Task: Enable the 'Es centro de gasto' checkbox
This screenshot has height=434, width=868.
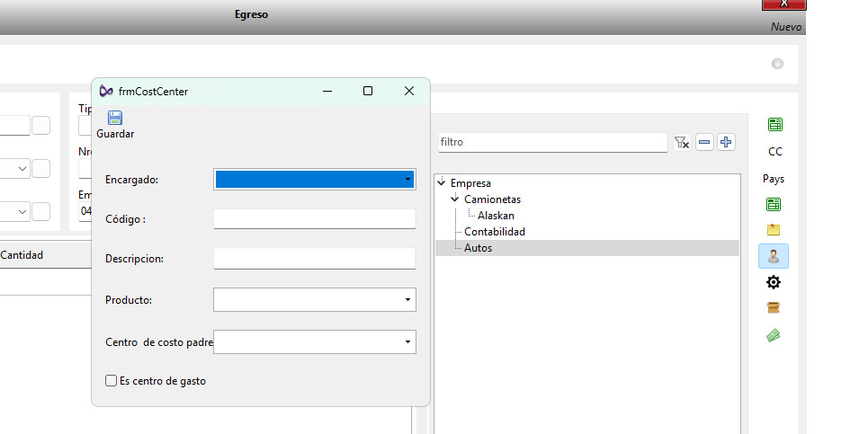Action: tap(112, 381)
